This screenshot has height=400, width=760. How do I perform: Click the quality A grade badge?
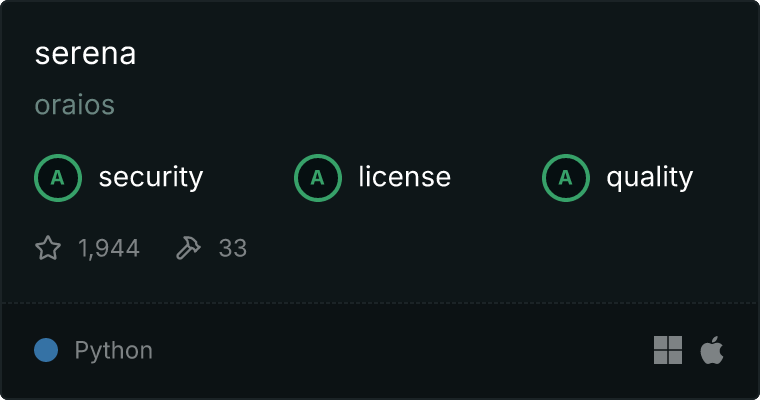point(566,178)
